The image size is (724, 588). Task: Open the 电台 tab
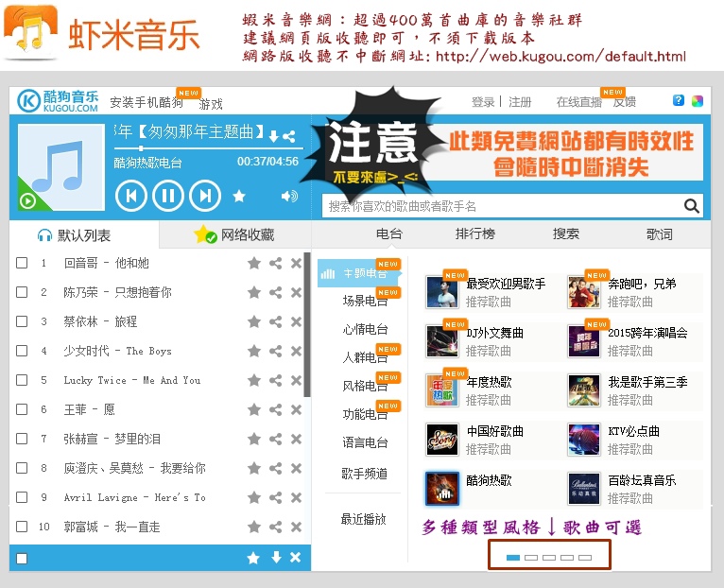pyautogui.click(x=389, y=233)
